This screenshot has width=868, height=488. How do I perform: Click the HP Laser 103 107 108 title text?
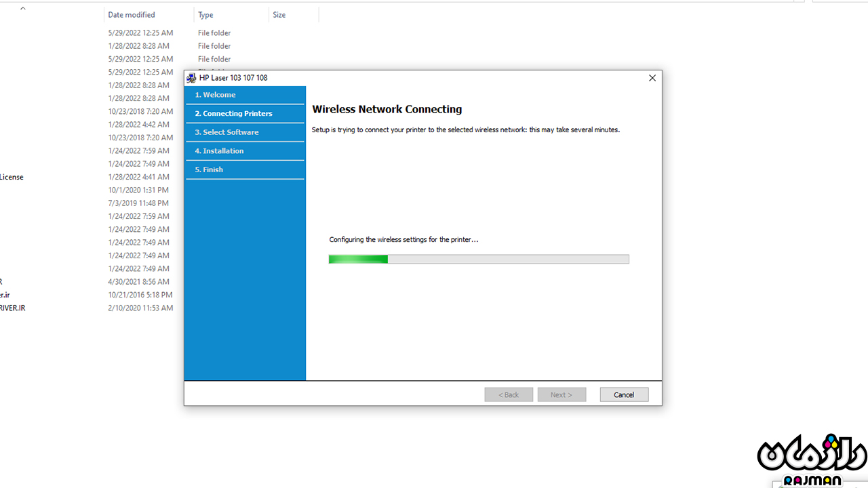click(233, 78)
